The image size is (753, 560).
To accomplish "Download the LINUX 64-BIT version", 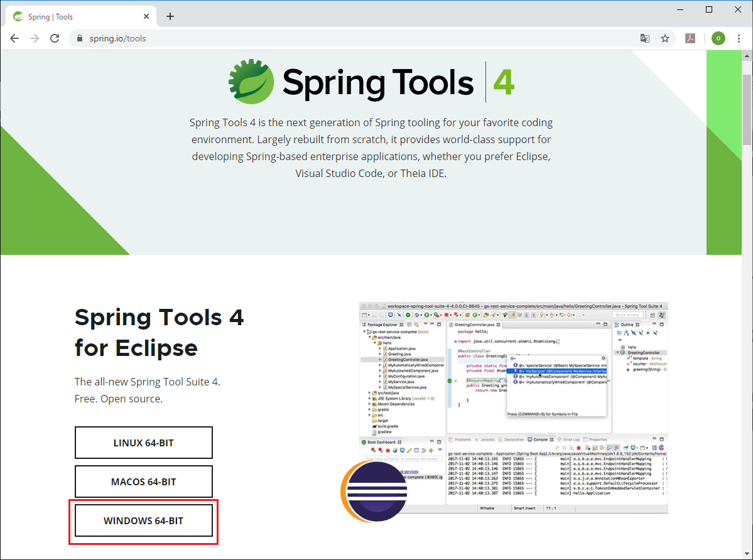I will pyautogui.click(x=144, y=443).
